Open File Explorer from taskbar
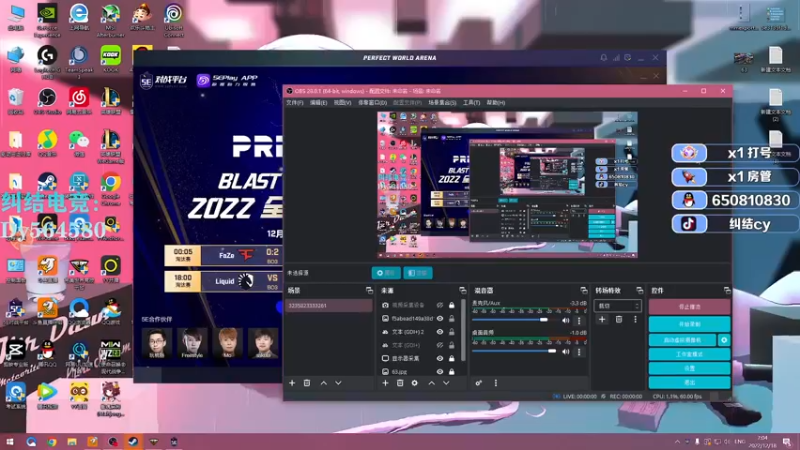 tap(72, 441)
